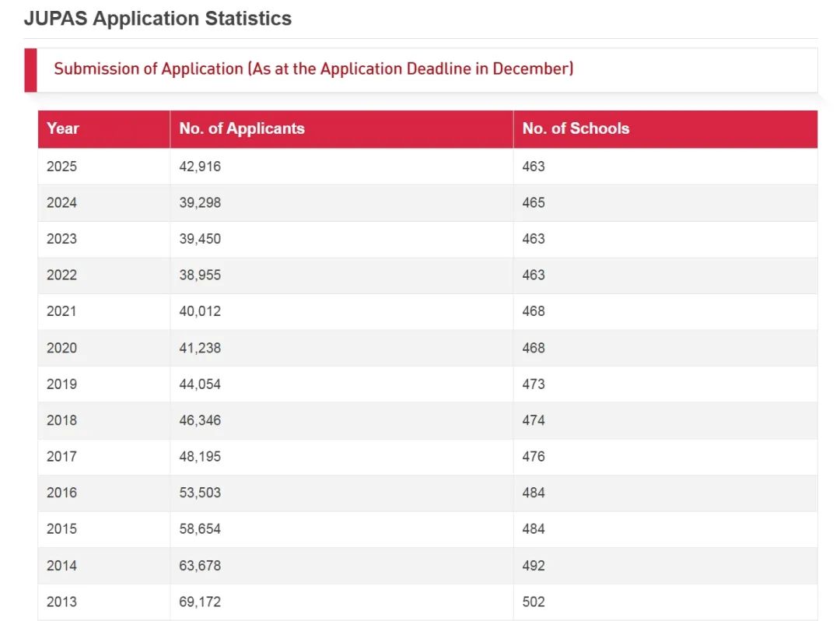This screenshot has height=621, width=840.
Task: Select applicants value 39,298
Action: click(200, 203)
